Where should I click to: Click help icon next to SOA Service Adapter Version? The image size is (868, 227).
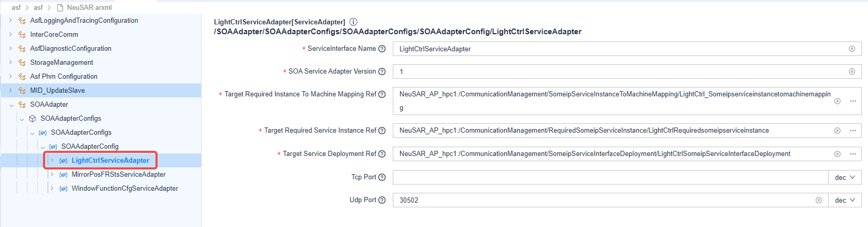click(382, 72)
